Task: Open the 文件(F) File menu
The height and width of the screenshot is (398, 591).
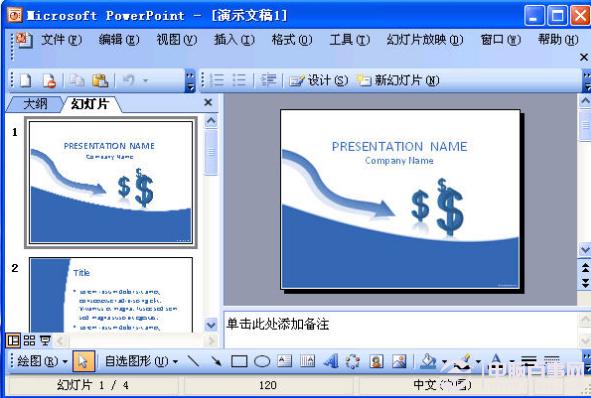Action: 61,40
